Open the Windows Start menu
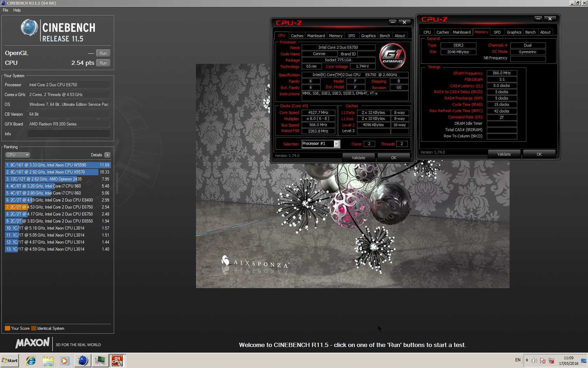The height and width of the screenshot is (368, 588). click(10, 361)
